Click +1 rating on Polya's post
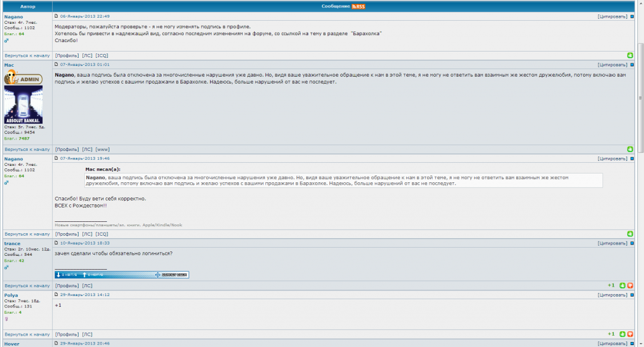The height and width of the screenshot is (347, 644). [x=611, y=334]
